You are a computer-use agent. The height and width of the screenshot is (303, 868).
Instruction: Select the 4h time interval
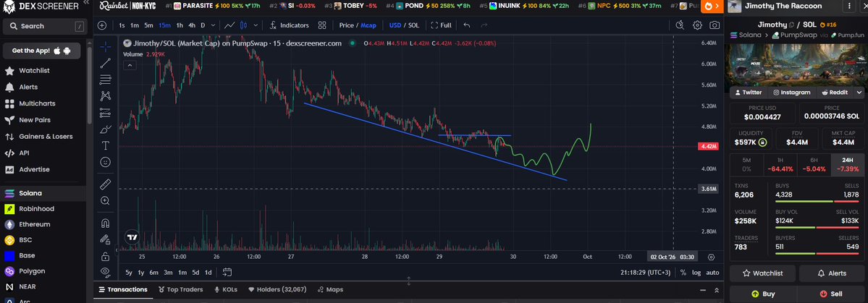pyautogui.click(x=192, y=25)
